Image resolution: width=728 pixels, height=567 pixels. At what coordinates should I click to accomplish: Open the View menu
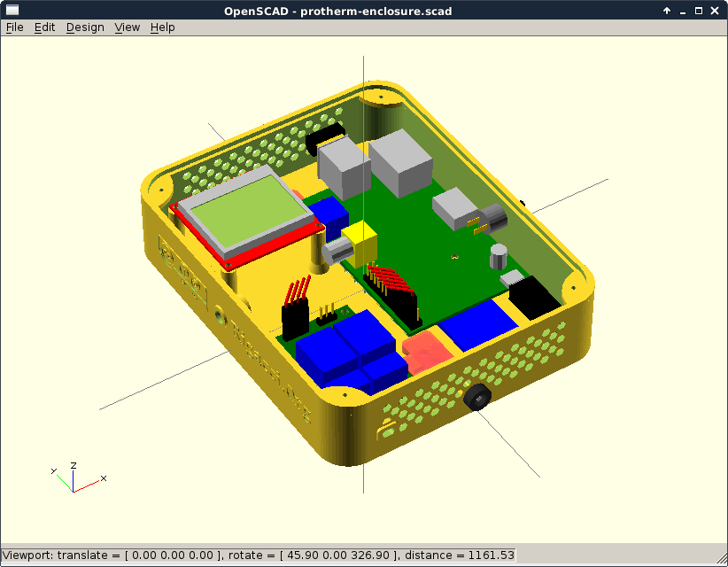click(128, 27)
